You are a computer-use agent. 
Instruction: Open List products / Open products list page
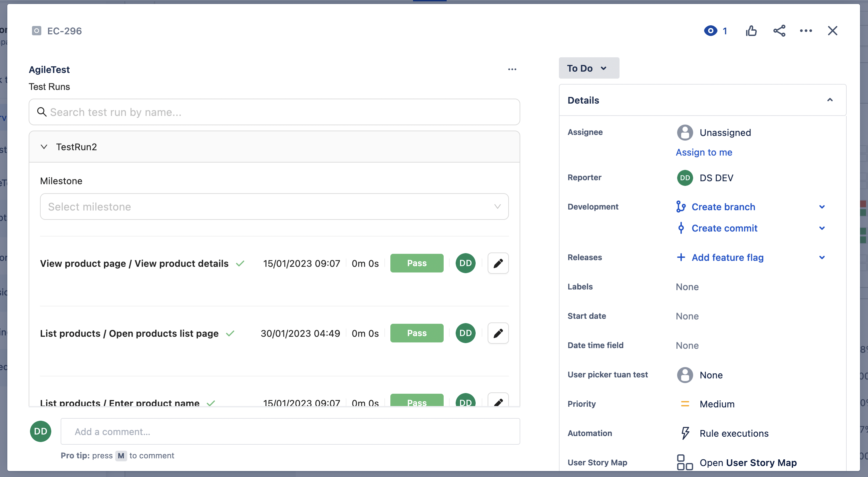tap(129, 333)
